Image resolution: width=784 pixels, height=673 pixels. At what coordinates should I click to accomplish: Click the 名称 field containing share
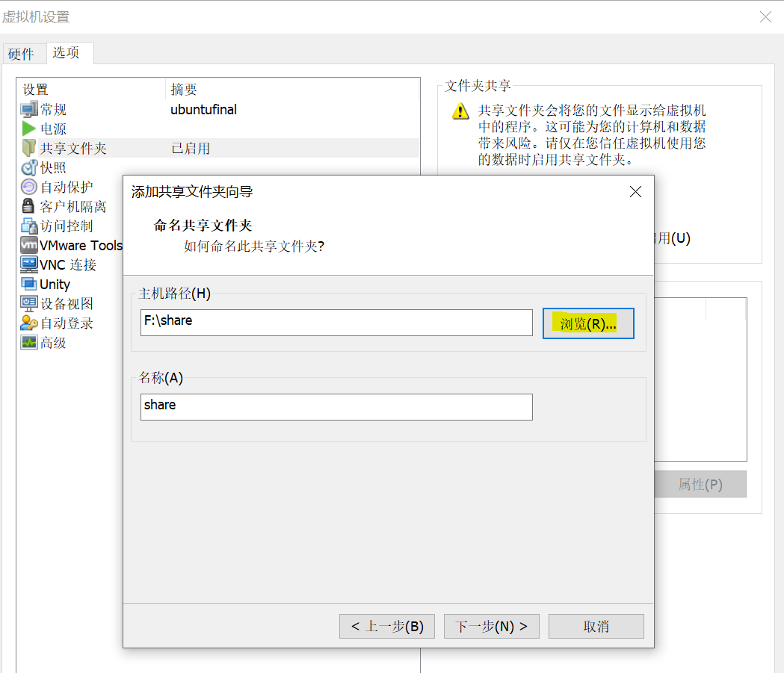(336, 407)
